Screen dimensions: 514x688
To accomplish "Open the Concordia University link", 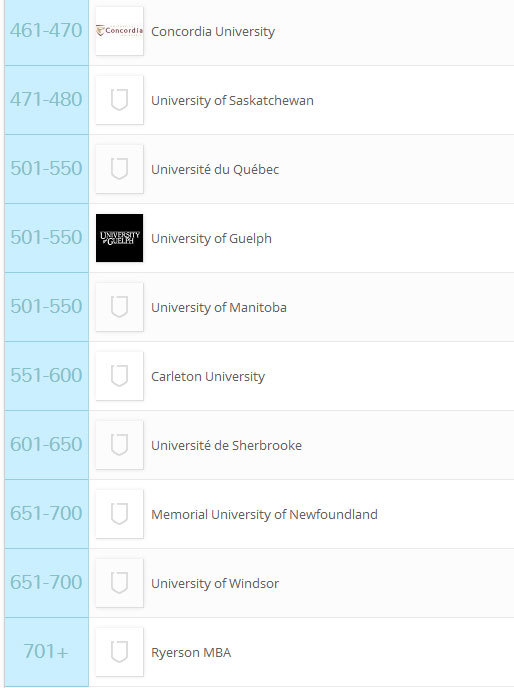I will (213, 32).
